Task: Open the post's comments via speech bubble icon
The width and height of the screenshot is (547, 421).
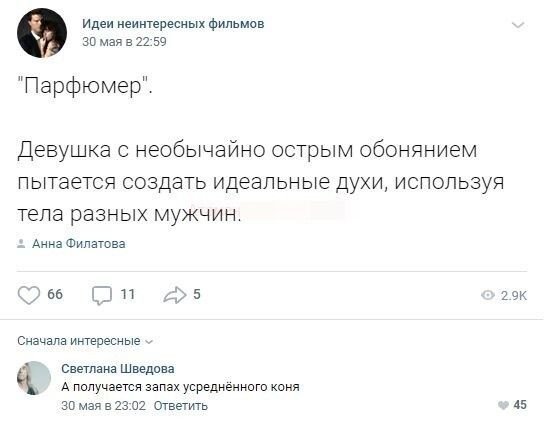Action: point(102,296)
